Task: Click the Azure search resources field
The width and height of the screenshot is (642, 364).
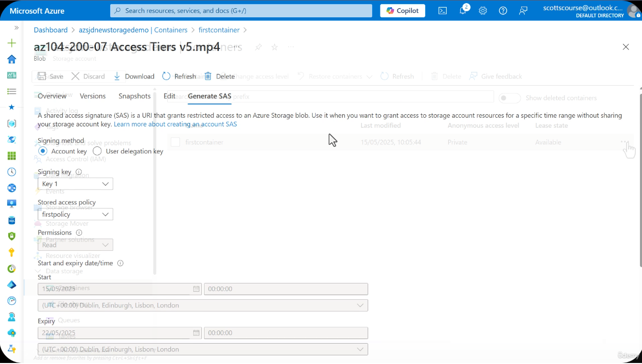Action: [241, 11]
